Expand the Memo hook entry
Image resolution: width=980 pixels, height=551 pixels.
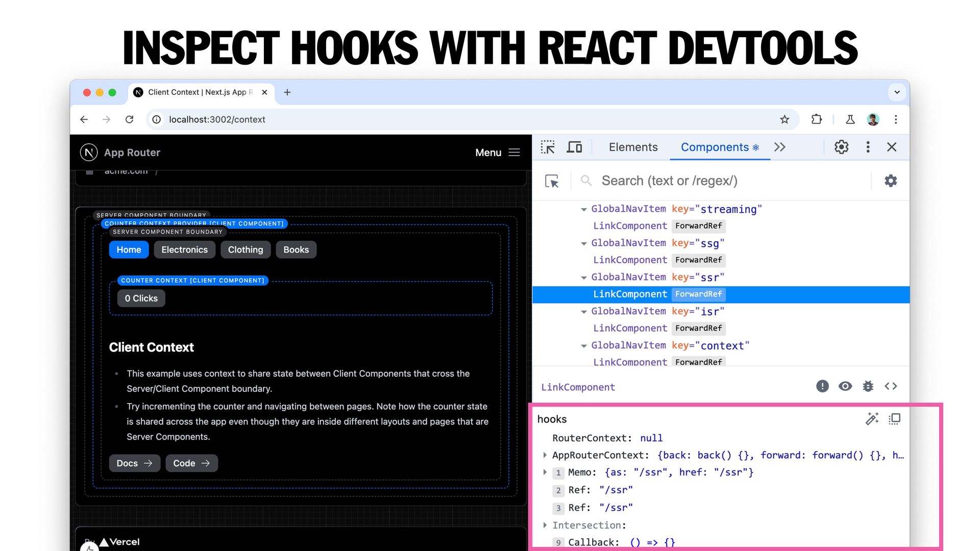coord(545,472)
